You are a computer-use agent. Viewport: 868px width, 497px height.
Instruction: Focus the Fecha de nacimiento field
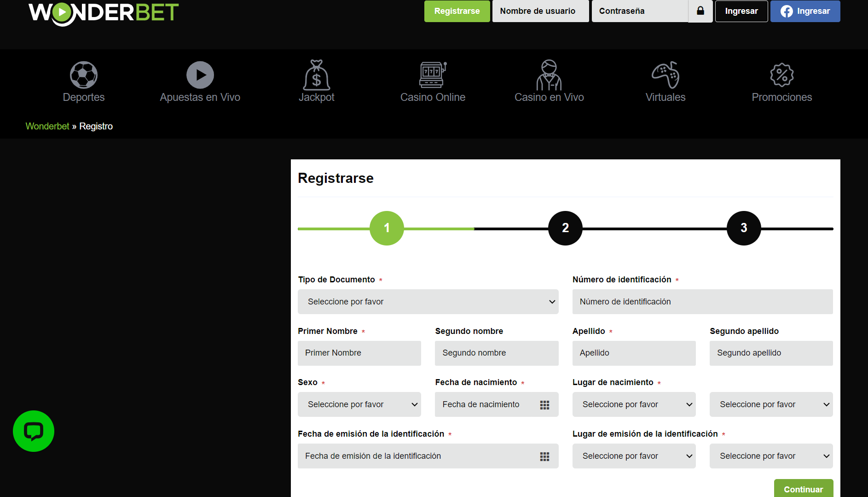pyautogui.click(x=497, y=404)
